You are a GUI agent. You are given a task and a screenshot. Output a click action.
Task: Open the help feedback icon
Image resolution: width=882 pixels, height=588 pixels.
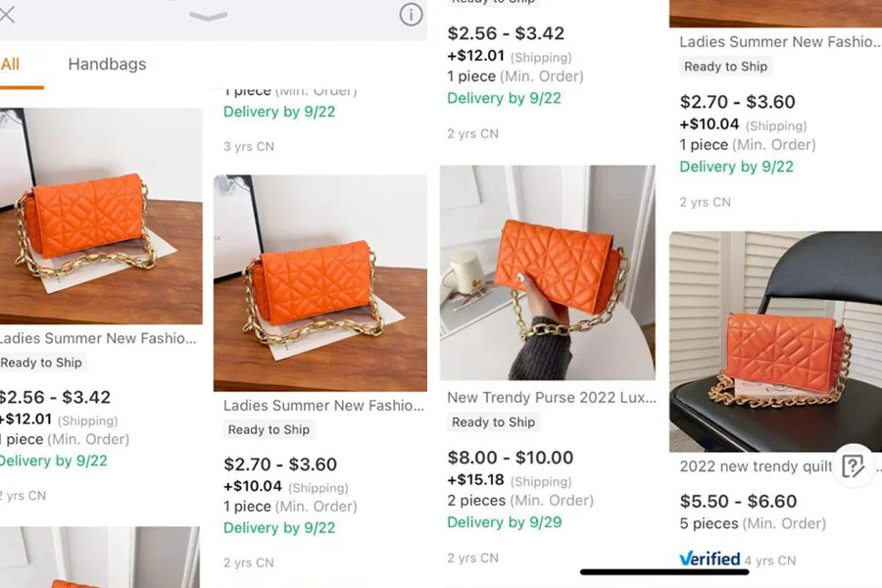(853, 465)
